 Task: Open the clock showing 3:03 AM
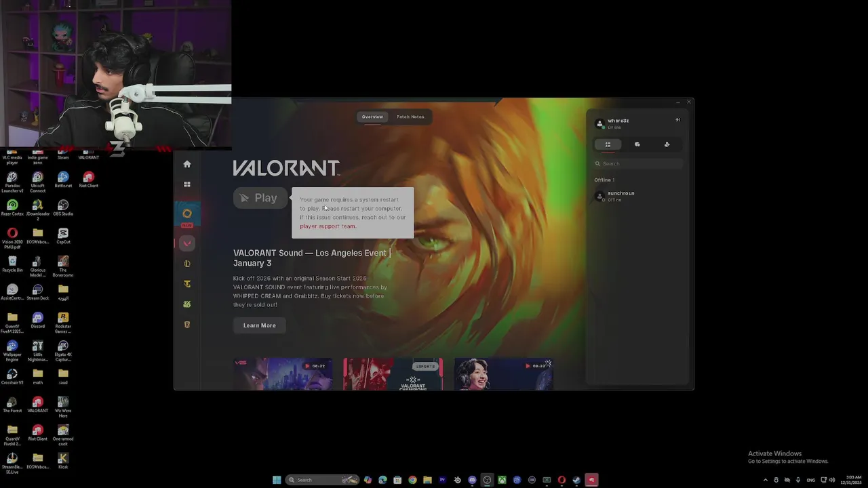851,480
